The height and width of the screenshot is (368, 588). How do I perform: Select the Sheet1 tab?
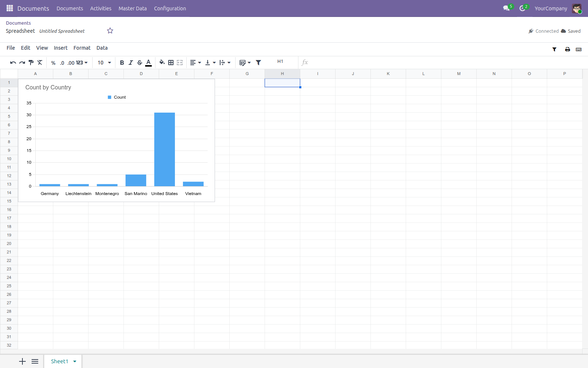60,361
